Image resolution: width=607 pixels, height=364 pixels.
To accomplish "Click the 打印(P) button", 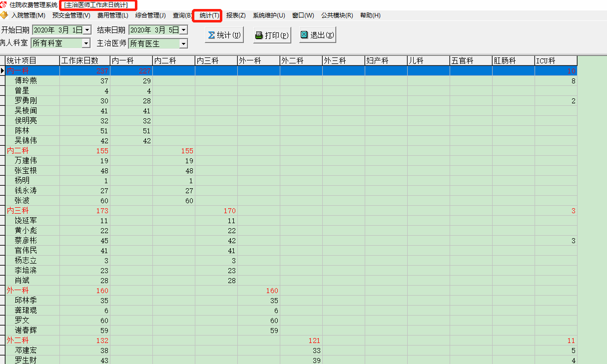I will tap(272, 35).
